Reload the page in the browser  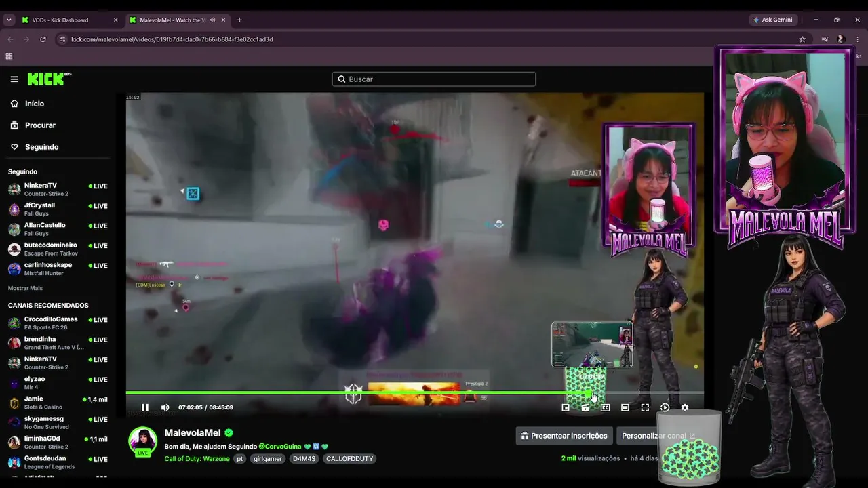click(43, 39)
